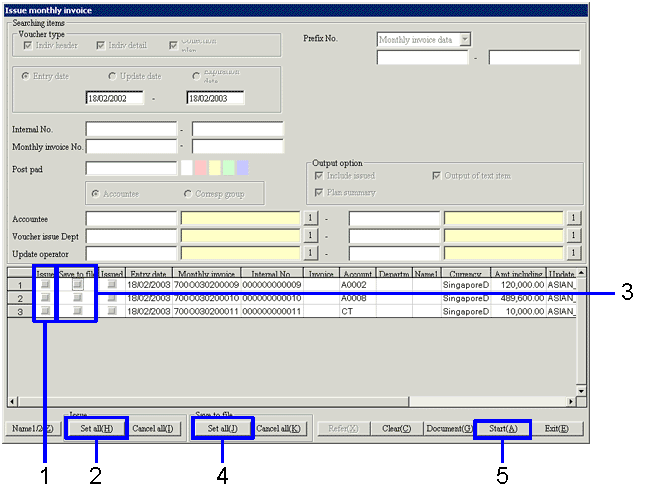Screen dimensions: 645x493
Task: Click the amount 120,000.00 cell
Action: (x=518, y=285)
